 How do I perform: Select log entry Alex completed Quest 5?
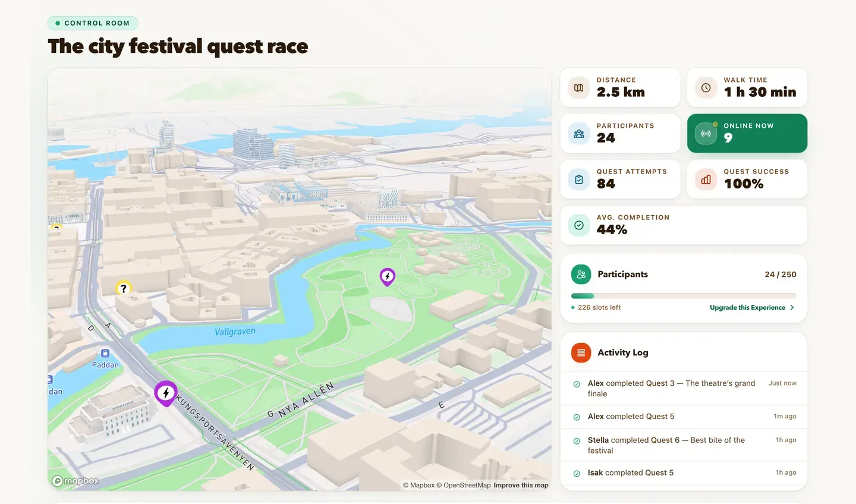(x=684, y=417)
